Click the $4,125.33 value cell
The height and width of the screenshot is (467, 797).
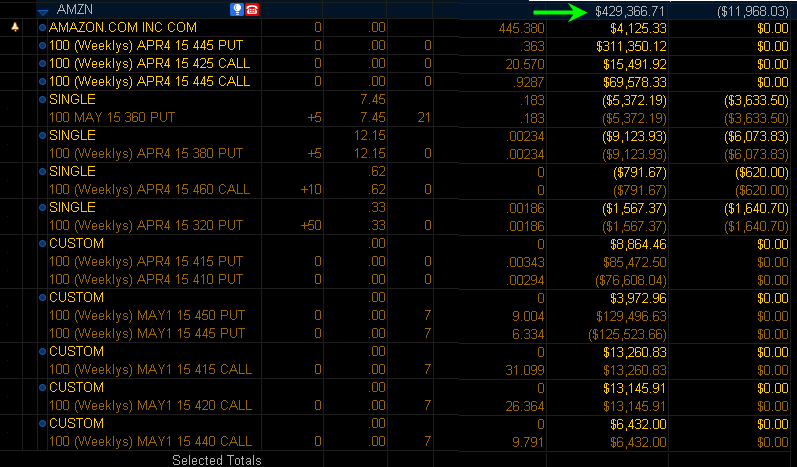[638, 28]
